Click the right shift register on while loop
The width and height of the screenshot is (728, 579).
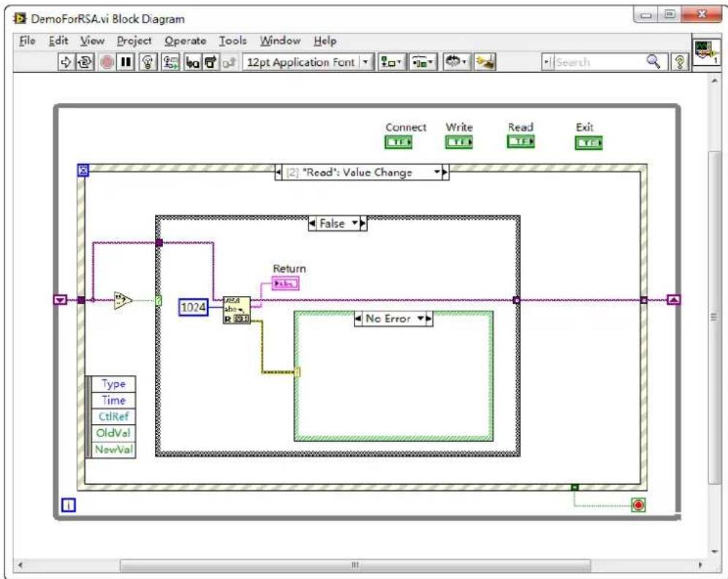click(674, 300)
